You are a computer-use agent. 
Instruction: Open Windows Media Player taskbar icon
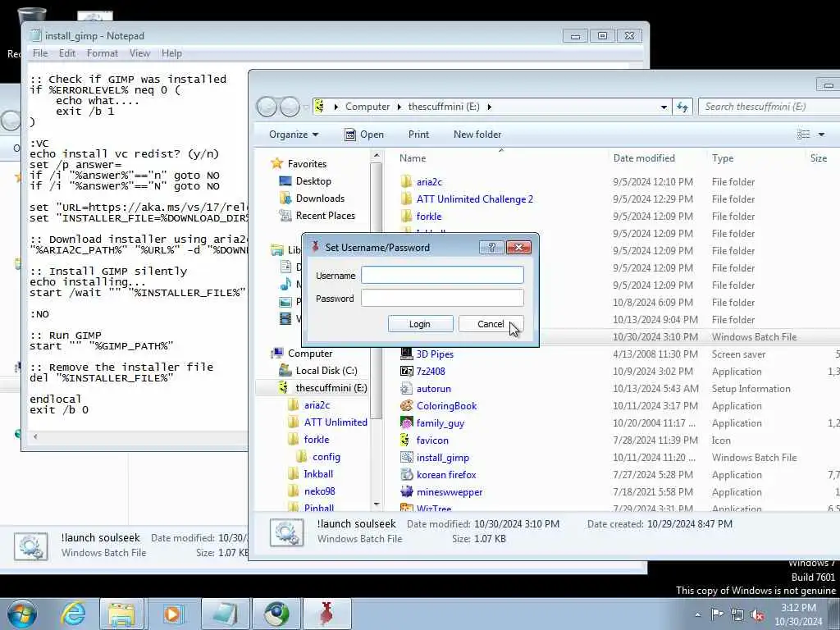[x=172, y=614]
